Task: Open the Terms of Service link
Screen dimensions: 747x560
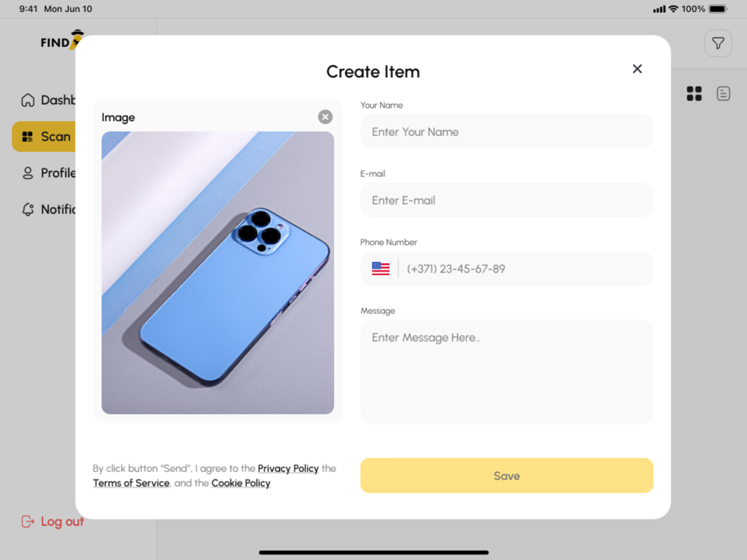Action: (x=131, y=483)
